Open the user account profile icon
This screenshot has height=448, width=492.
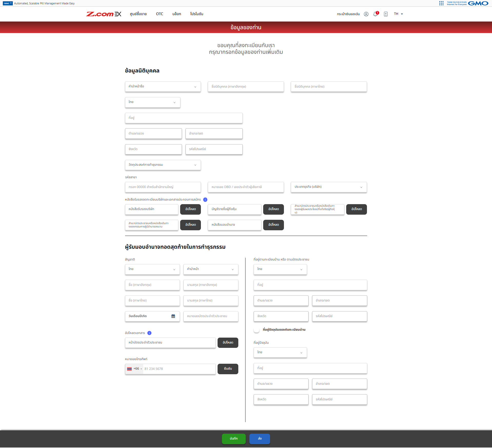366,14
